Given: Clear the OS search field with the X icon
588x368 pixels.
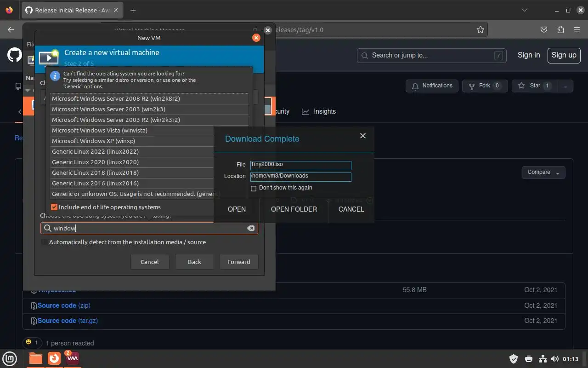Looking at the screenshot, I should click(251, 228).
